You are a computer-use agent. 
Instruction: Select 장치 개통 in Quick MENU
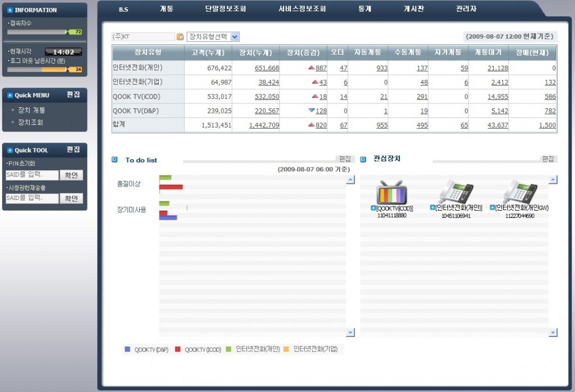(x=31, y=111)
